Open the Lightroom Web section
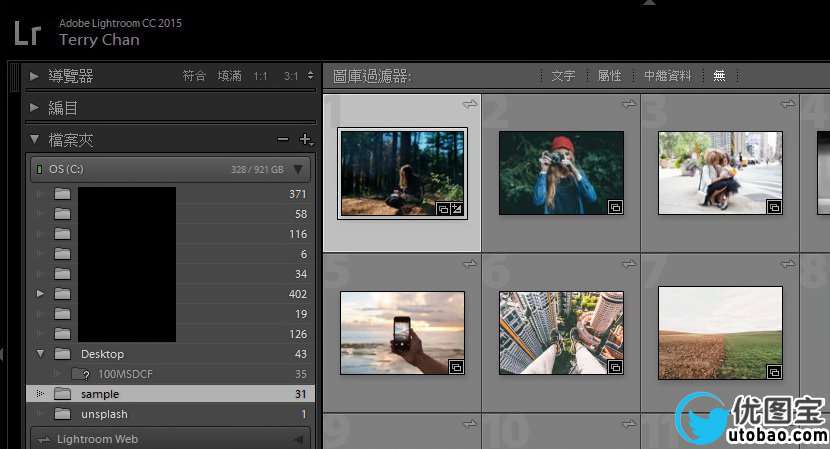The image size is (830, 449). pyautogui.click(x=170, y=439)
